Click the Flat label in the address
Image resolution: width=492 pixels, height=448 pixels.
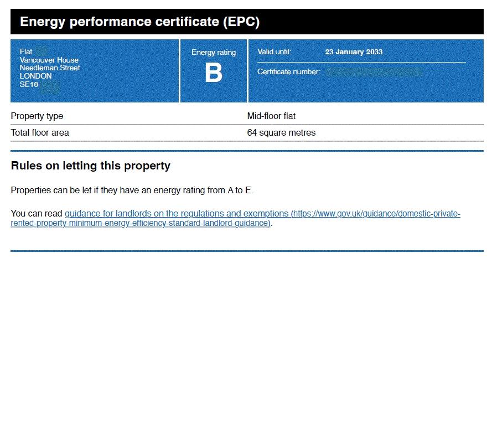(x=25, y=52)
